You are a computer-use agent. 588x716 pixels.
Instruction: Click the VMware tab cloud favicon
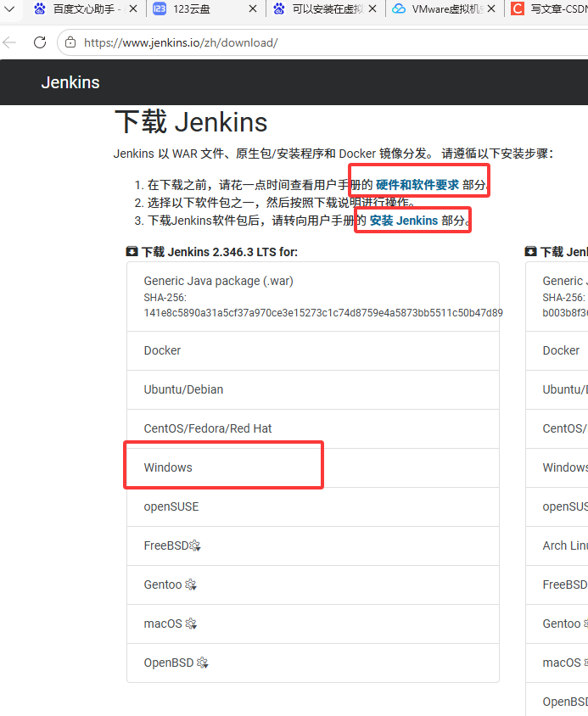pyautogui.click(x=399, y=8)
